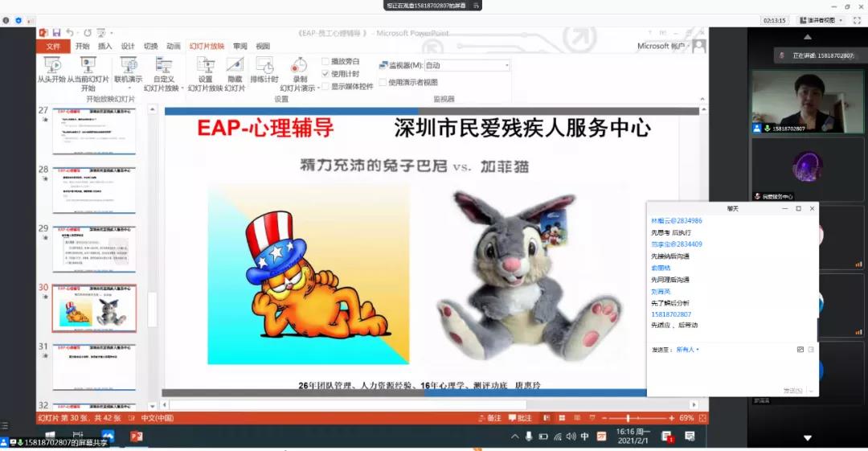
Task: Click Record Slide Show (录制幻灯片演示) icon
Action: pos(300,65)
